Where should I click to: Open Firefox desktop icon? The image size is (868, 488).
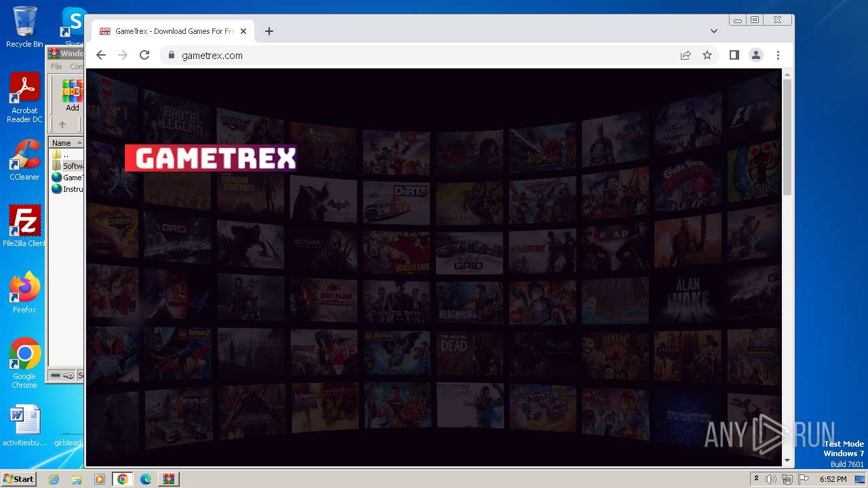pyautogui.click(x=24, y=292)
